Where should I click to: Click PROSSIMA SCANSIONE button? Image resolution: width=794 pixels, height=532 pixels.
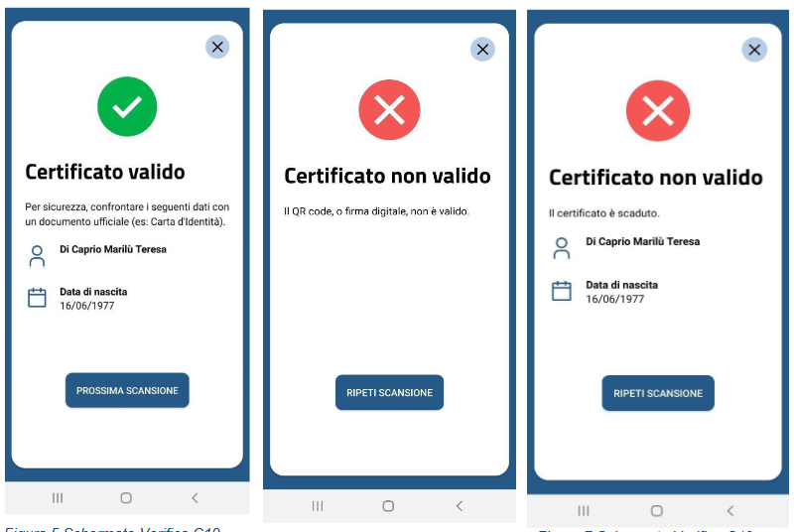point(127,390)
